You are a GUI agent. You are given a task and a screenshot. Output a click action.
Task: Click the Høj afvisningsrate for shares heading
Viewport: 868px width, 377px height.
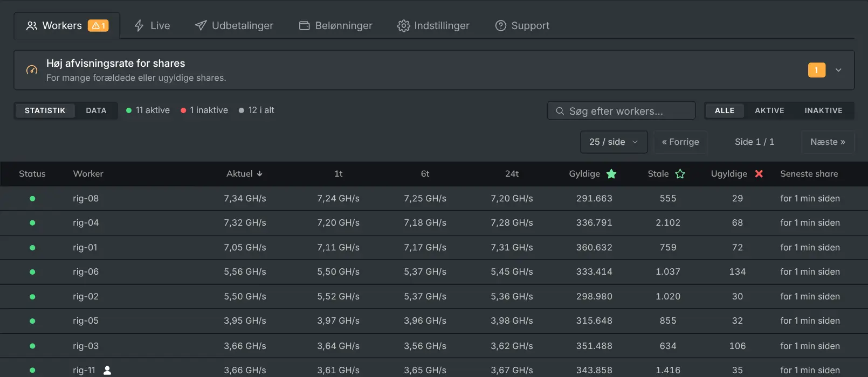pyautogui.click(x=115, y=64)
